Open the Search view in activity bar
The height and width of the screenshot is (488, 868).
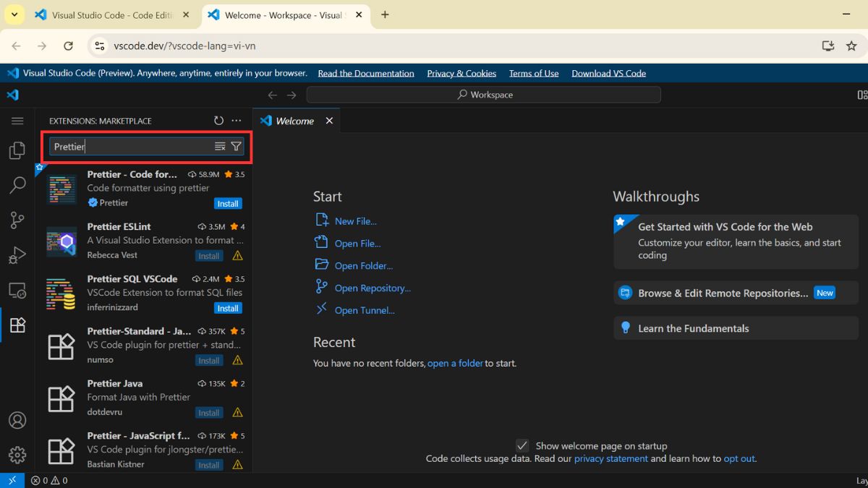coord(17,185)
